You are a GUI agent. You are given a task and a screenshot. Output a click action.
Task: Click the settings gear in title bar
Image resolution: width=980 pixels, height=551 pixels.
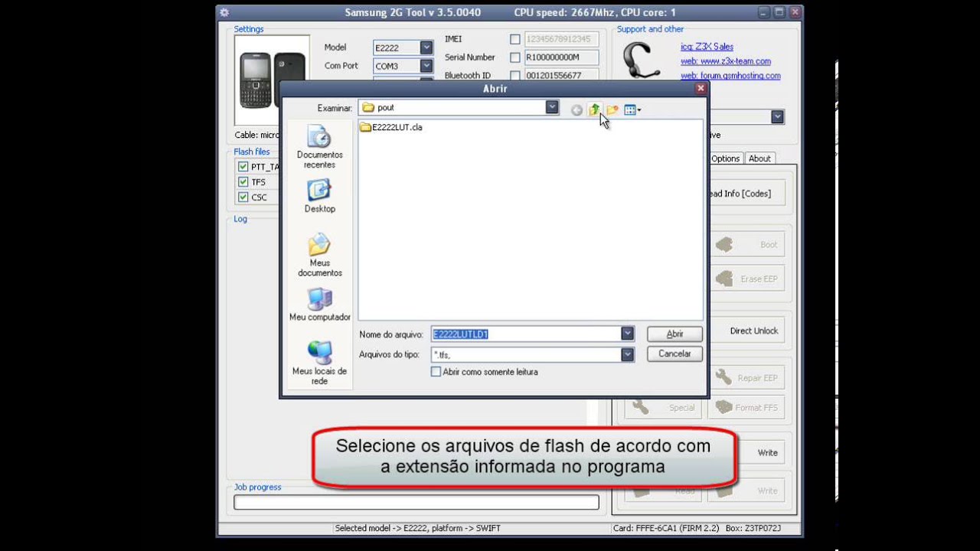(224, 12)
